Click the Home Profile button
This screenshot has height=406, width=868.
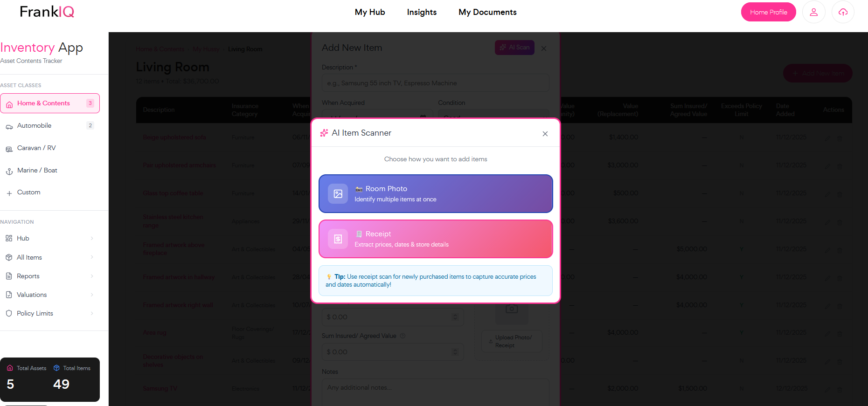point(768,12)
